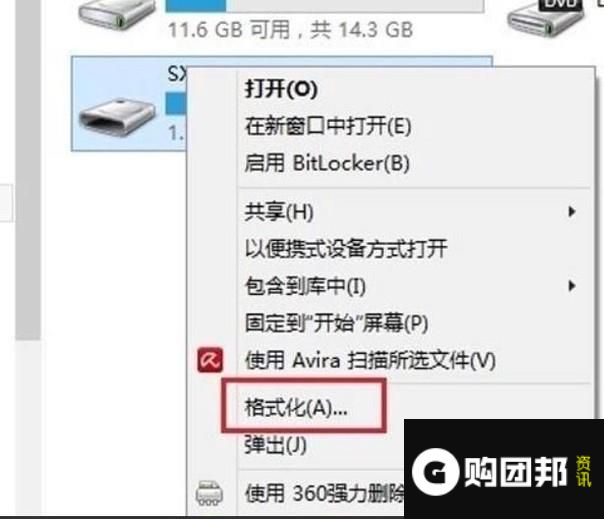Image resolution: width=604 pixels, height=519 pixels.
Task: Click the gray vertical scrollbar on left
Action: tap(28, 170)
